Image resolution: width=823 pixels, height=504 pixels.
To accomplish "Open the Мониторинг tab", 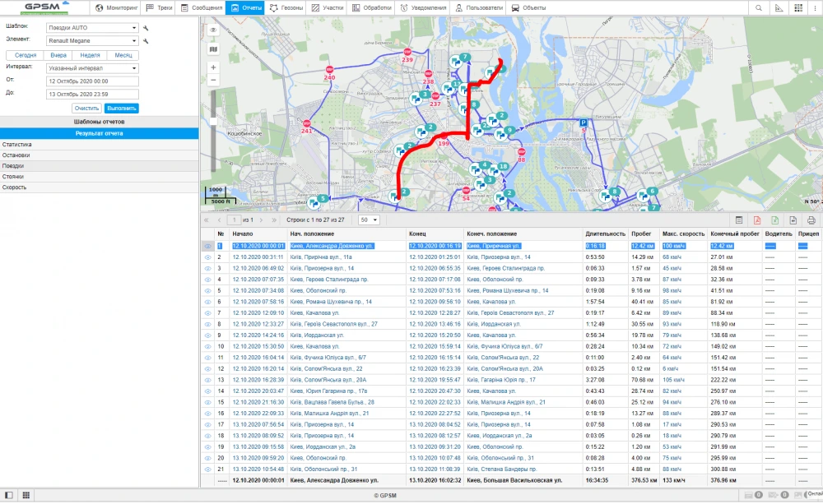I will click(x=116, y=8).
